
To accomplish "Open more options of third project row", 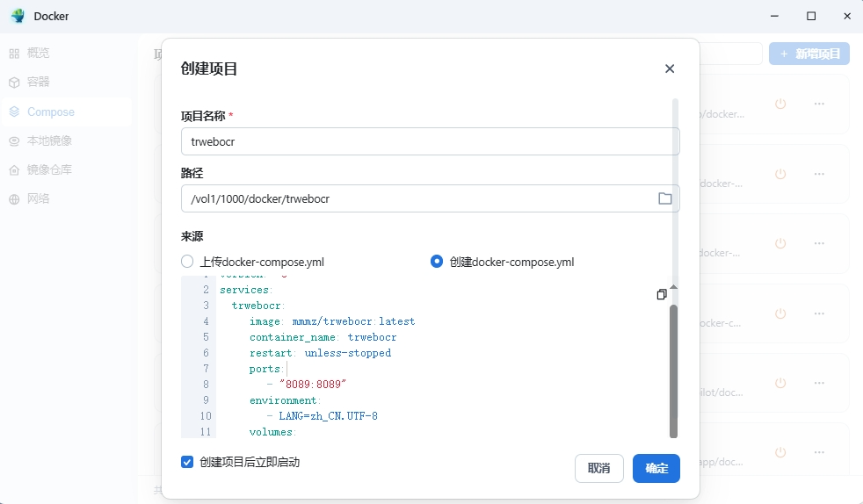I will pos(819,243).
